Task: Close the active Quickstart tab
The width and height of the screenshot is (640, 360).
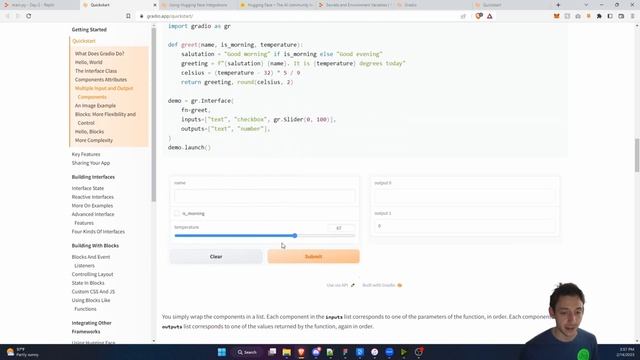Action: point(155,5)
